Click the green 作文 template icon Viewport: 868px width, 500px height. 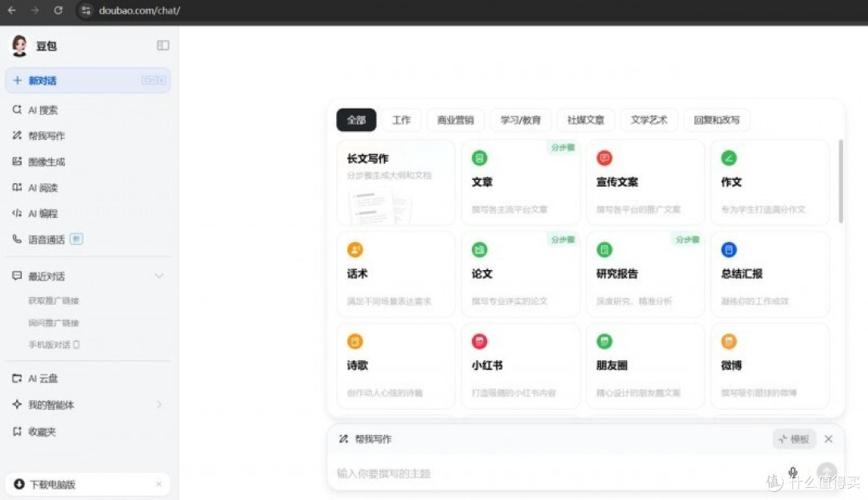click(x=729, y=158)
